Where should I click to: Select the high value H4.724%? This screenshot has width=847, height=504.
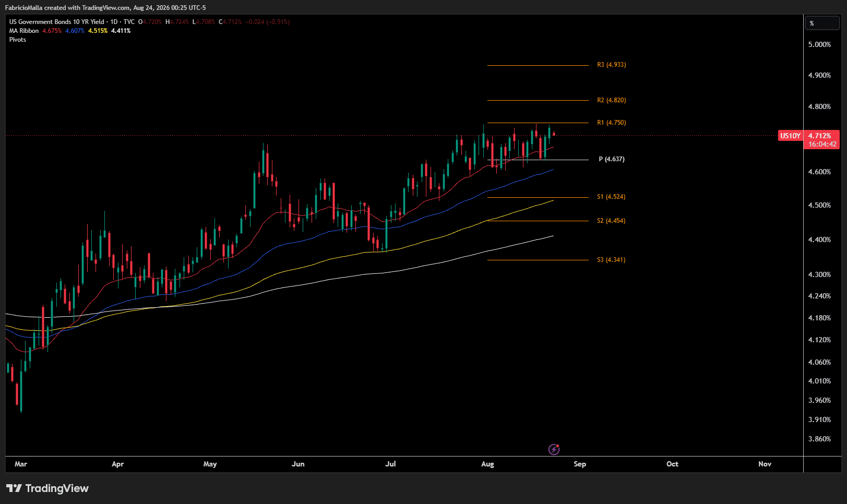177,22
